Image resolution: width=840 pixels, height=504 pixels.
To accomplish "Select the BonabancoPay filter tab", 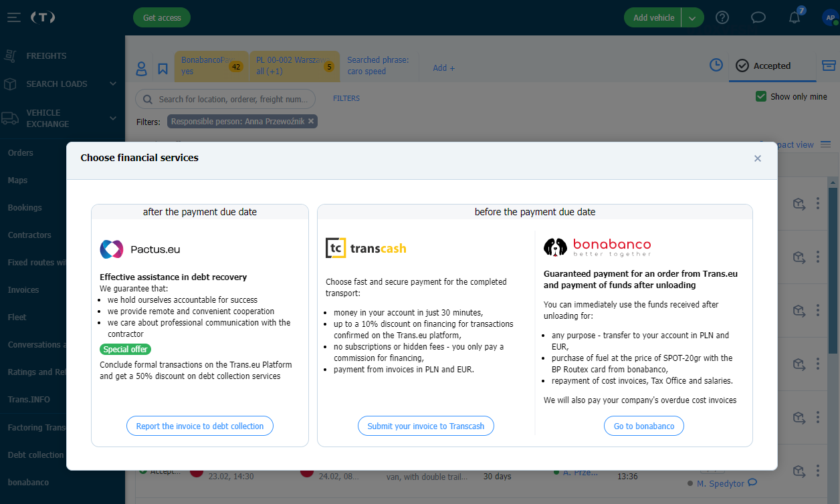I will (x=211, y=66).
